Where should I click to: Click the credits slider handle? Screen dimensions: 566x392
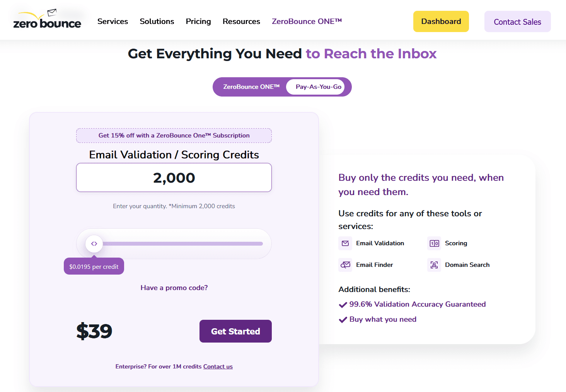94,244
